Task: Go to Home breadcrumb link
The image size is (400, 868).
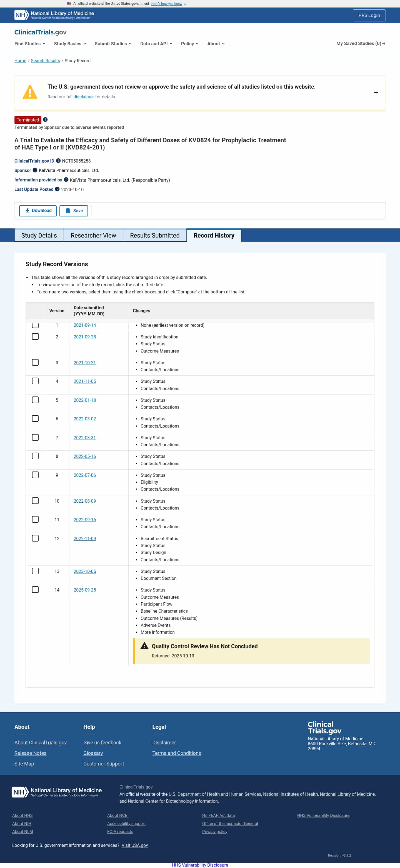Action: coord(20,61)
